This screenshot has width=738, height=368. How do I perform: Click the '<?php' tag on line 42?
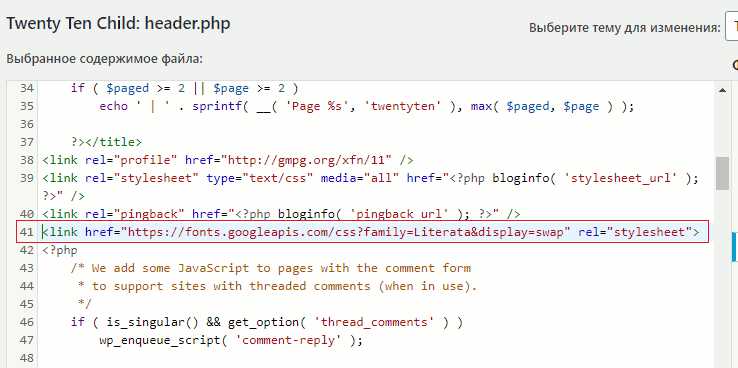(60, 250)
